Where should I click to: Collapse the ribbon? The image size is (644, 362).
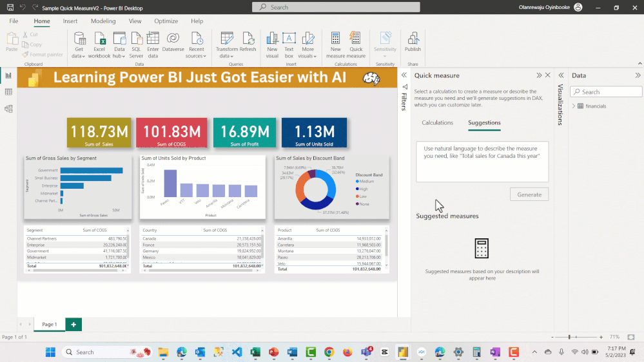click(640, 63)
